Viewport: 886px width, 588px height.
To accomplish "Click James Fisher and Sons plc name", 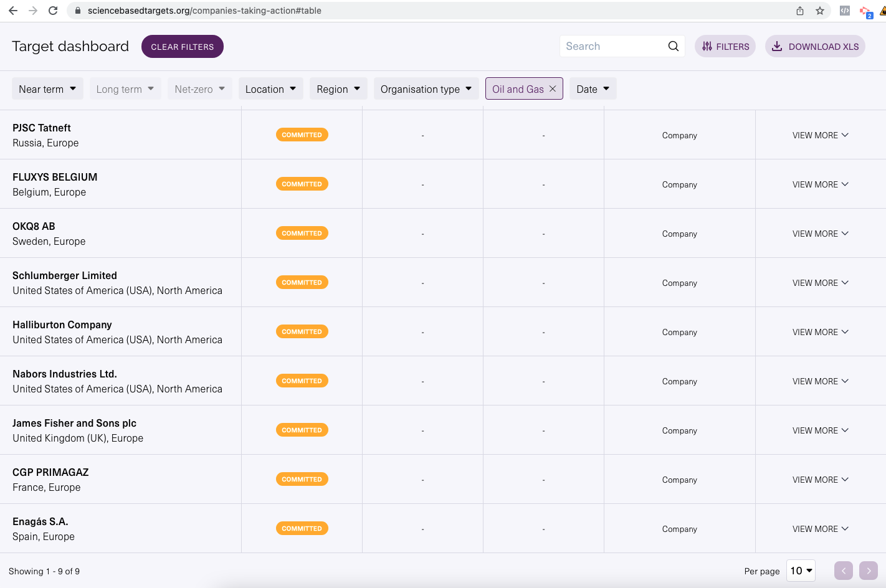I will [74, 423].
